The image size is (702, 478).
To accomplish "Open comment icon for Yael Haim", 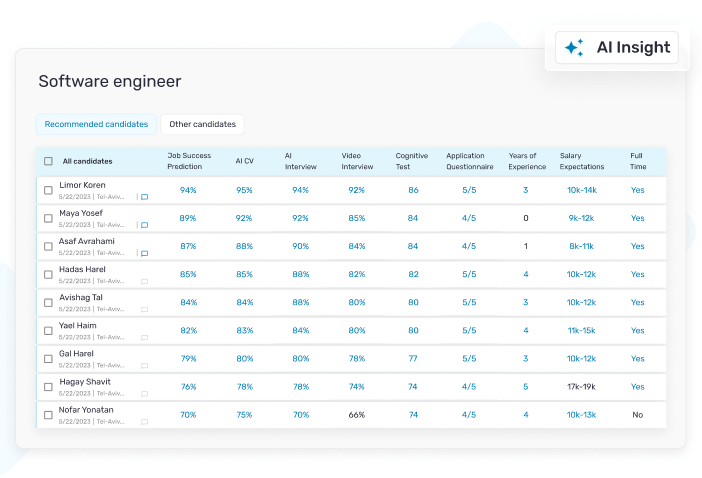I will coord(145,337).
